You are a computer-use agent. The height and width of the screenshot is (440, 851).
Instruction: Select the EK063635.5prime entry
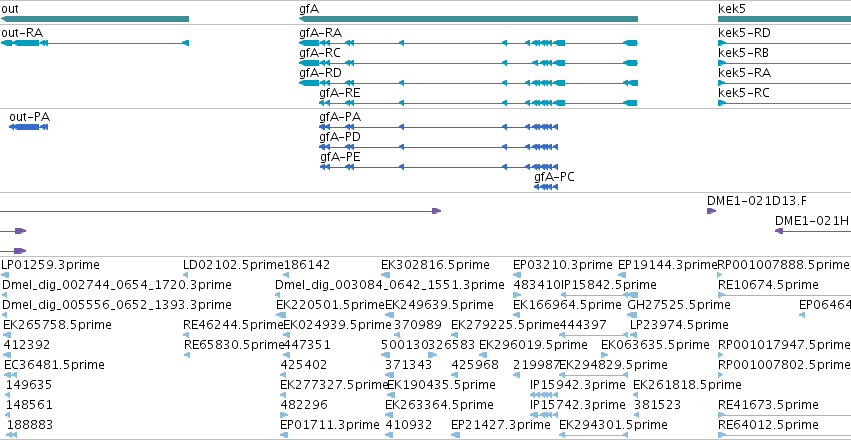[x=655, y=345]
